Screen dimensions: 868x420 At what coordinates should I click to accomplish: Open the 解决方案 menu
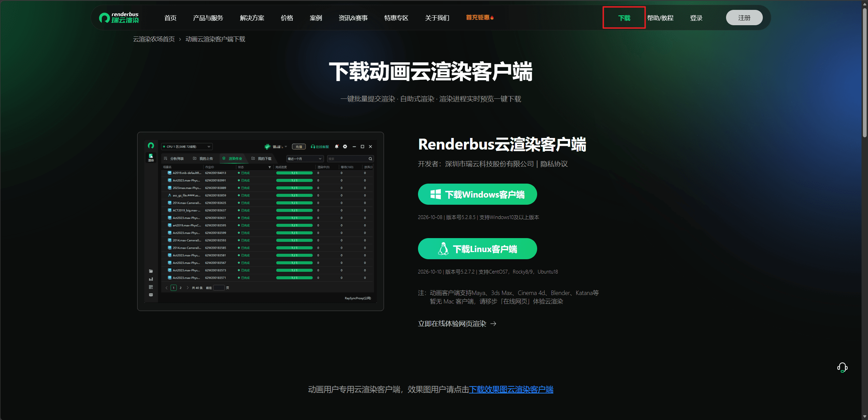(x=252, y=18)
